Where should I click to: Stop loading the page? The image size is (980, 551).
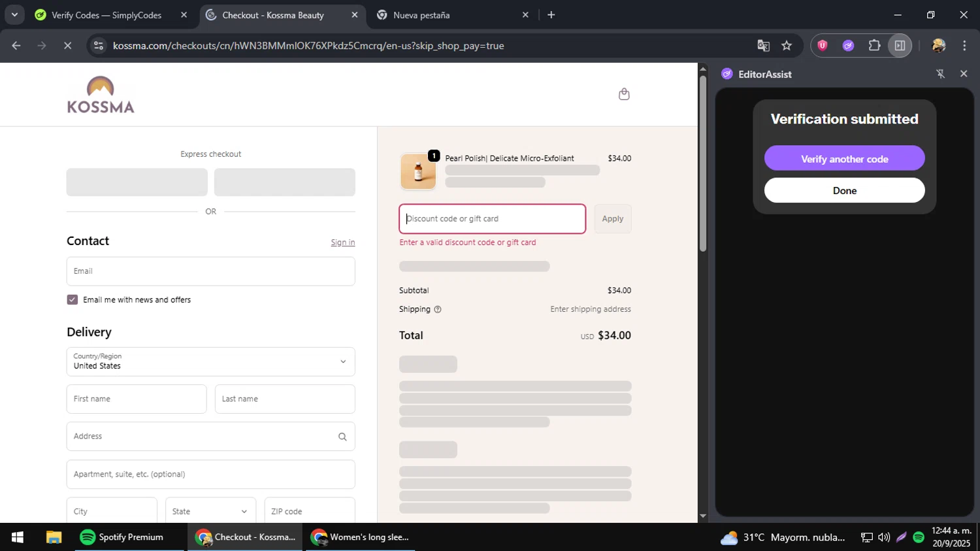coord(67,46)
